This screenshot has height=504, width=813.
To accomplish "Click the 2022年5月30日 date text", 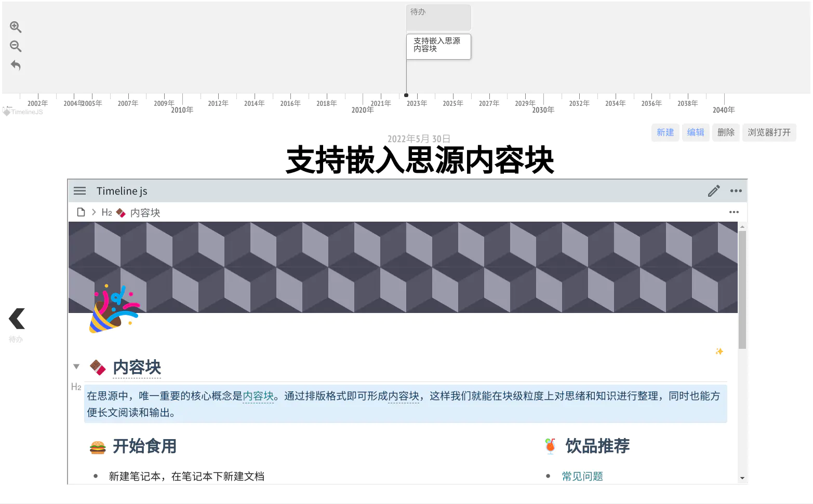I will pos(419,139).
